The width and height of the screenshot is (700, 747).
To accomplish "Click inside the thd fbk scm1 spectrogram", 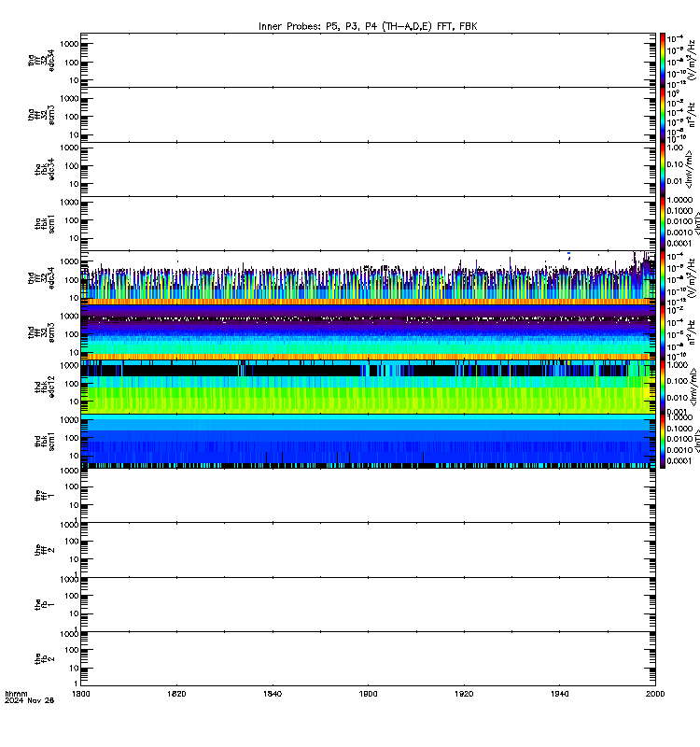I will pos(368,441).
